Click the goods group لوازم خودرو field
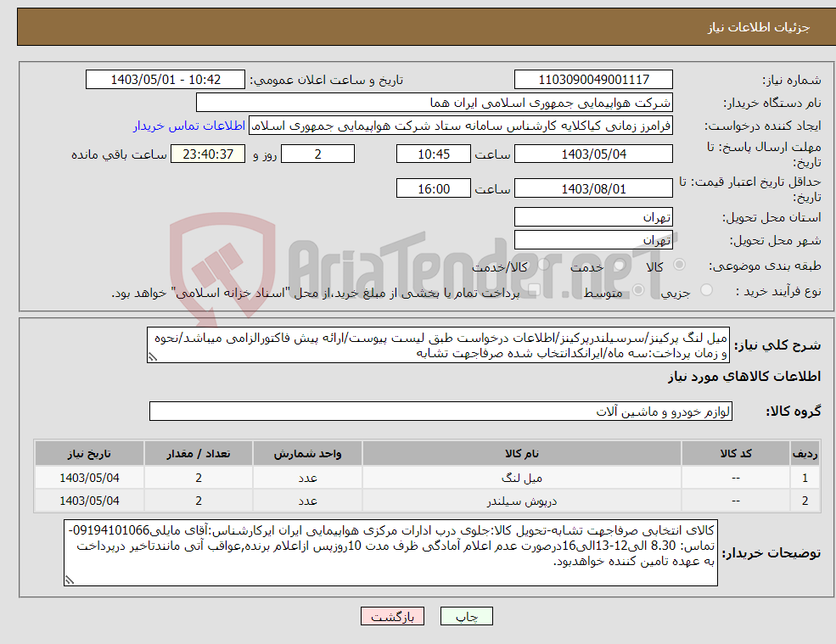 coord(441,411)
